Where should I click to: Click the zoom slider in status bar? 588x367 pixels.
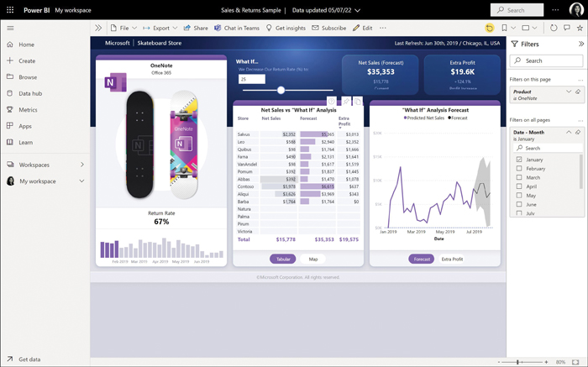[522, 362]
